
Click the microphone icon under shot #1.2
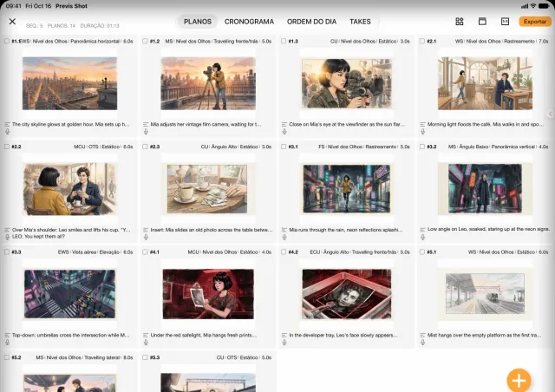pyautogui.click(x=146, y=132)
